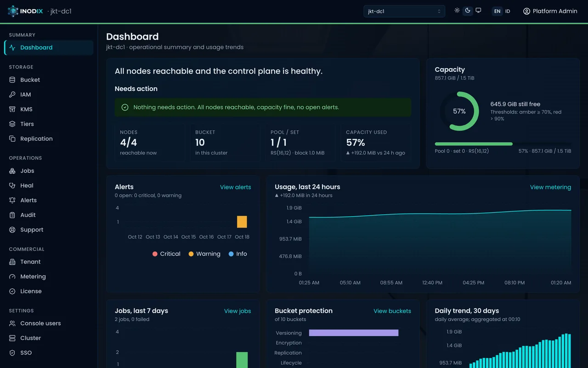The height and width of the screenshot is (368, 588).
Task: Switch the language to EN
Action: (x=497, y=11)
